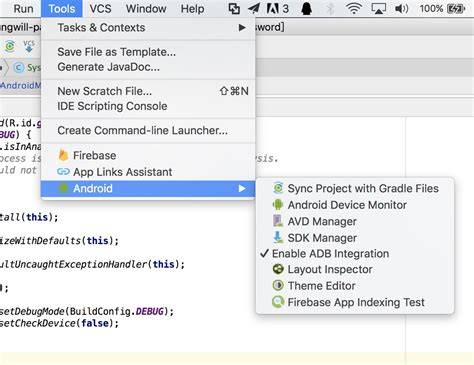Click the Gradle sync icon in submenu
This screenshot has width=474, height=365.
(x=278, y=188)
